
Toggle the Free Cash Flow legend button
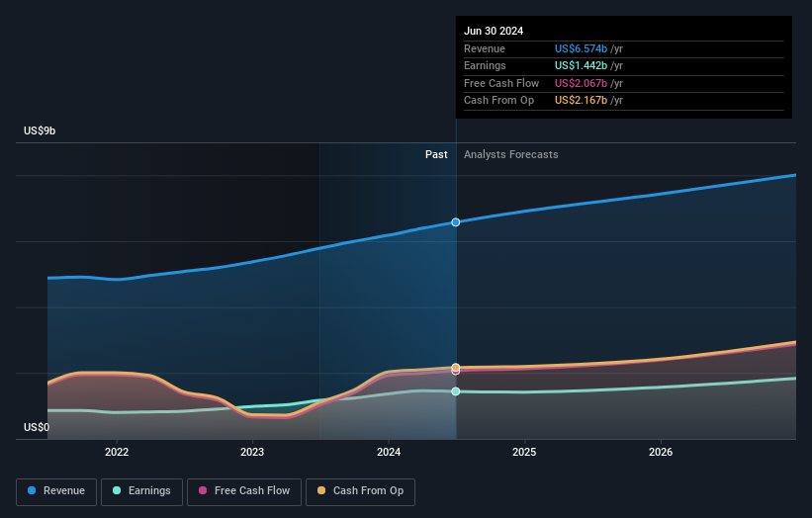[x=244, y=491]
